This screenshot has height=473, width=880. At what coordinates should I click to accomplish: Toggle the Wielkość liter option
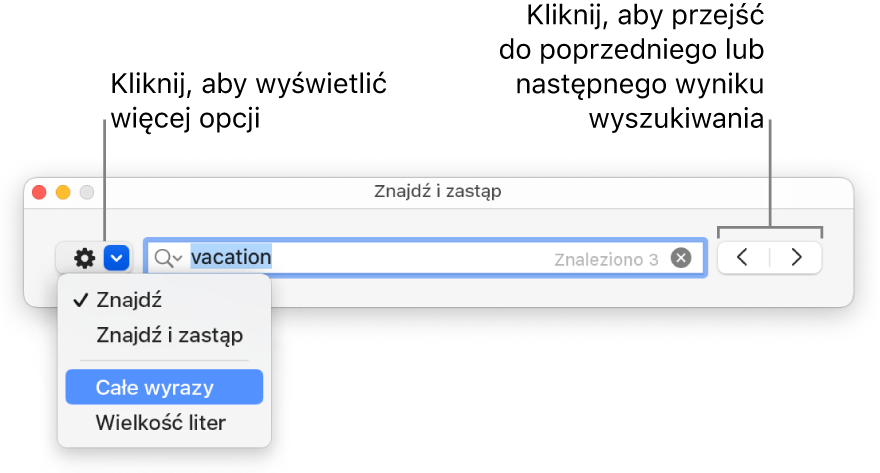coord(160,422)
